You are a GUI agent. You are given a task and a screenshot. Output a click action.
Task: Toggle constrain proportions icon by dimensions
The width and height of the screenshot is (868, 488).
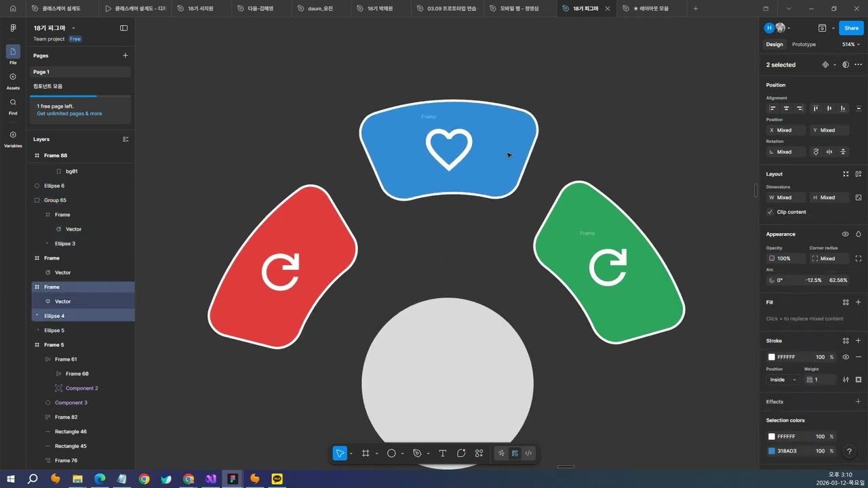click(859, 198)
